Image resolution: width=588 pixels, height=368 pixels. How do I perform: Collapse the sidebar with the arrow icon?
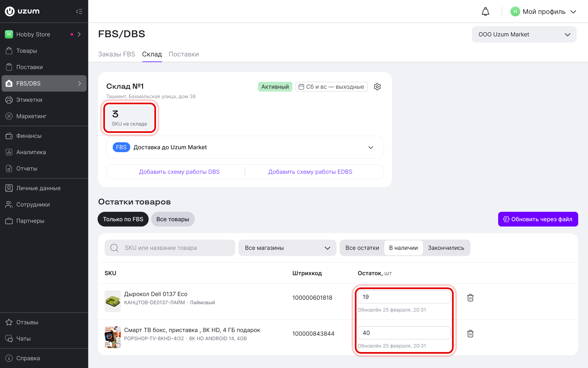point(79,11)
